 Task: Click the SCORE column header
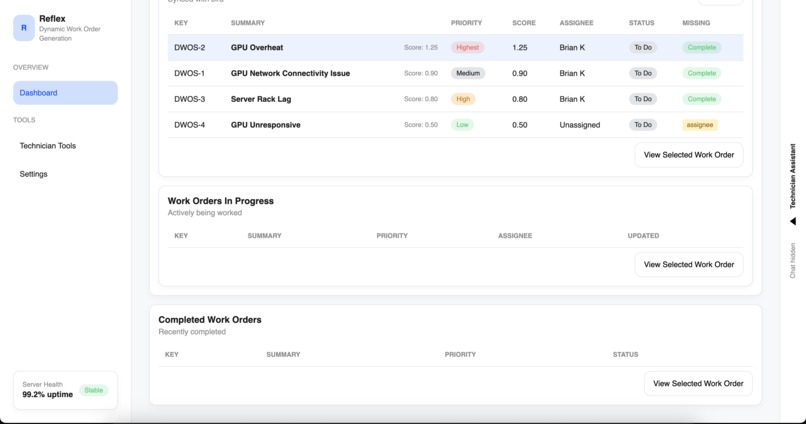tap(524, 23)
